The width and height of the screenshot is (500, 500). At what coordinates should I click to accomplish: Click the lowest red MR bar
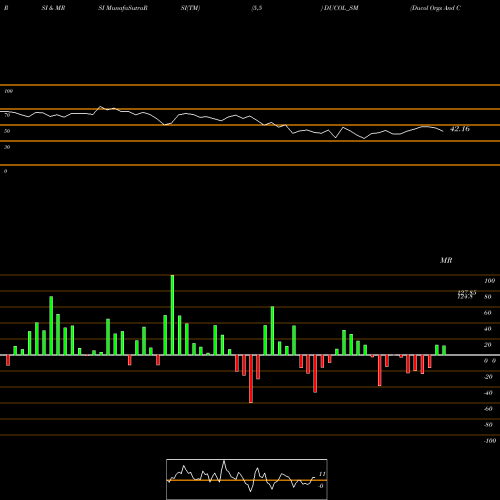tap(251, 379)
